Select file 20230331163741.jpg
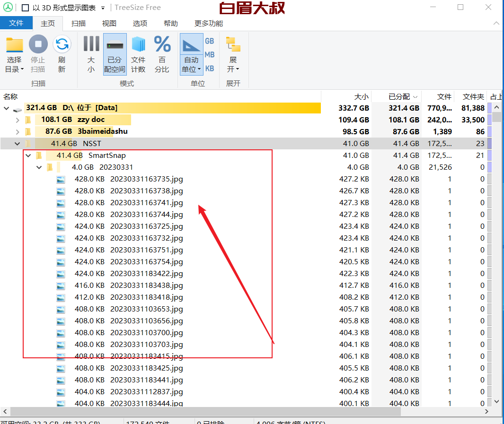Image resolution: width=504 pixels, height=424 pixels. [146, 203]
